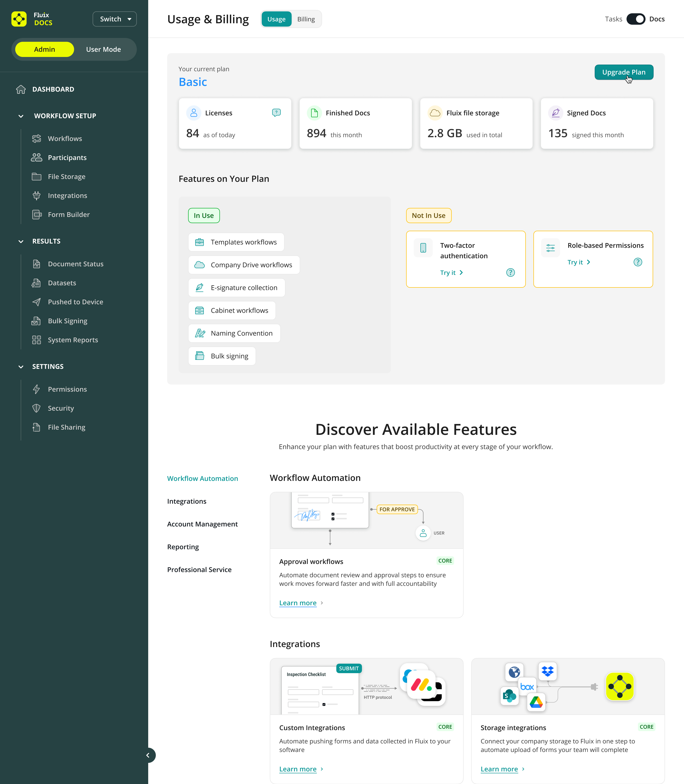Click Role-based Permissions help question icon
The height and width of the screenshot is (784, 684).
coord(637,262)
